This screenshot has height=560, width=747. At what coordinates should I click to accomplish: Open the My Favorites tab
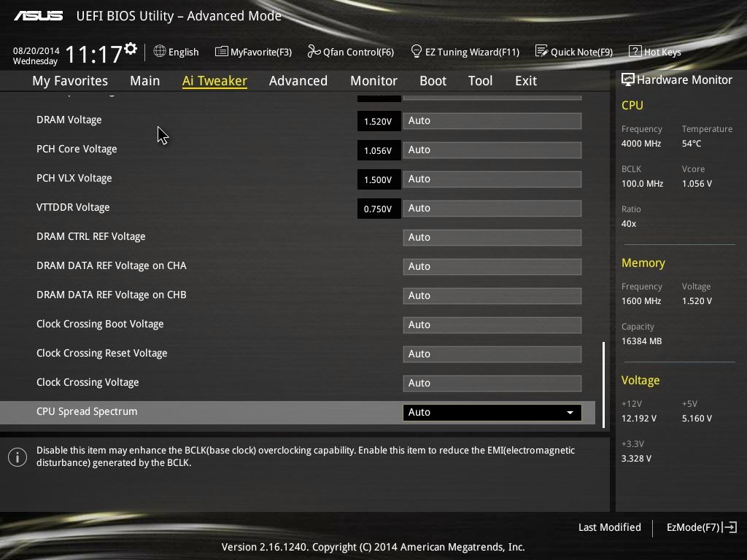pyautogui.click(x=70, y=81)
